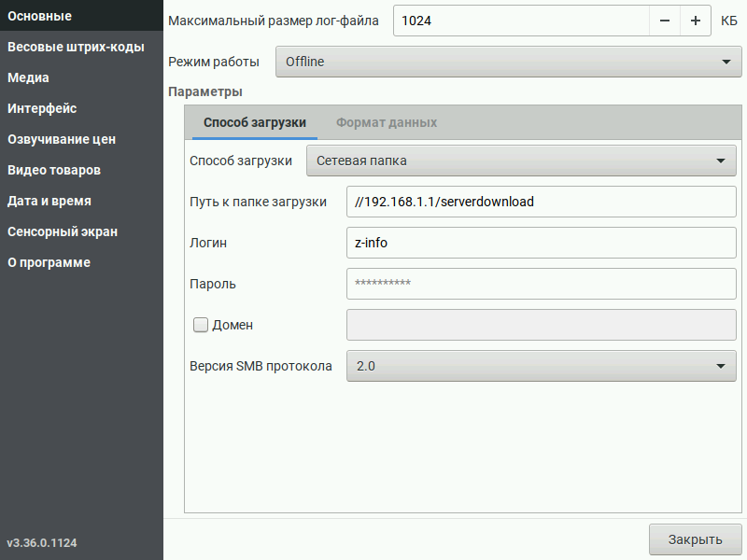Open the Основные settings section
The image size is (747, 560).
(x=81, y=16)
